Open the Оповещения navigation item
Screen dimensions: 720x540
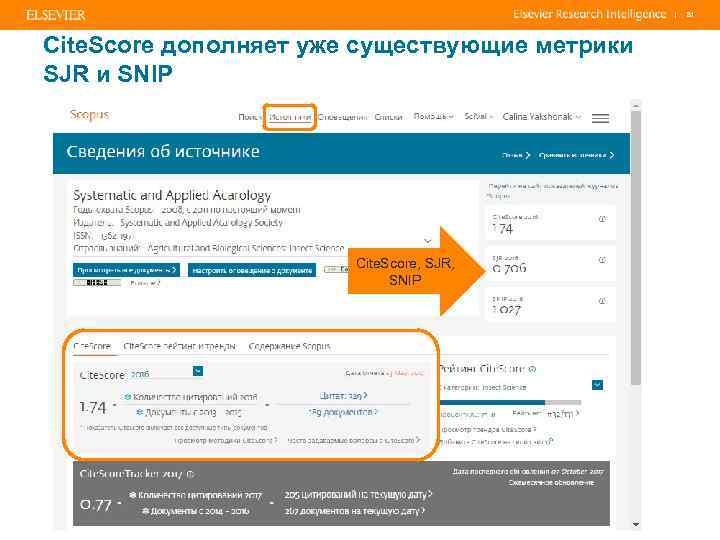click(x=343, y=117)
